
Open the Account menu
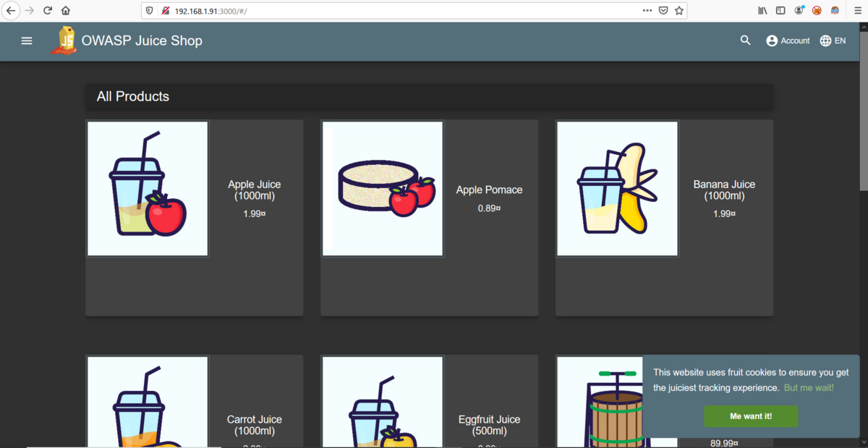(x=788, y=41)
